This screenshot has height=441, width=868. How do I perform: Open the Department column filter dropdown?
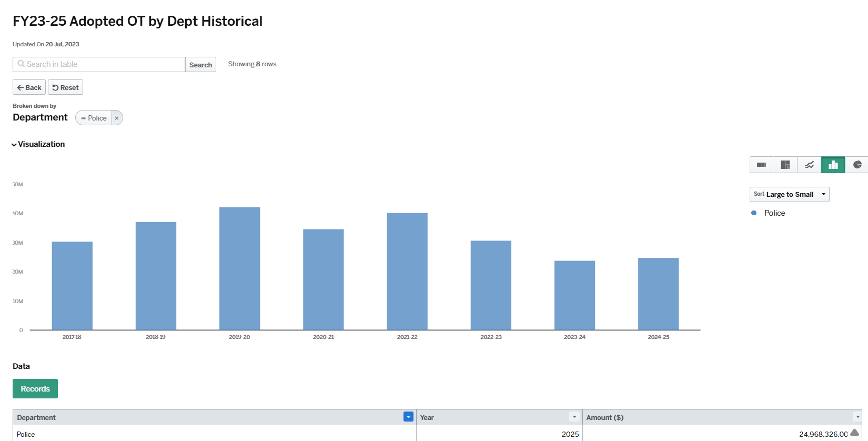point(408,417)
